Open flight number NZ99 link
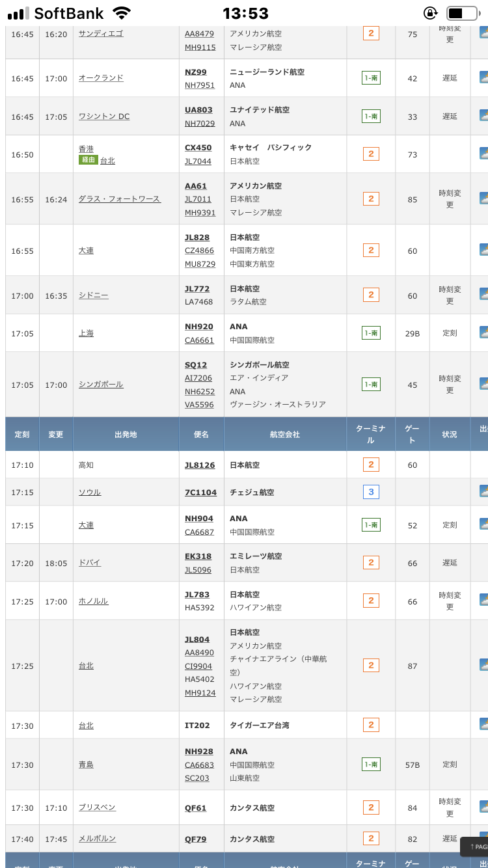This screenshot has width=488, height=868. pyautogui.click(x=196, y=72)
